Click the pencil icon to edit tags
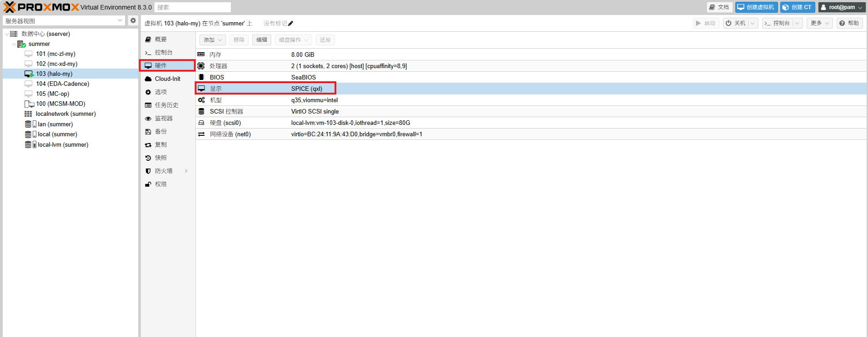The width and height of the screenshot is (868, 337). [x=291, y=24]
